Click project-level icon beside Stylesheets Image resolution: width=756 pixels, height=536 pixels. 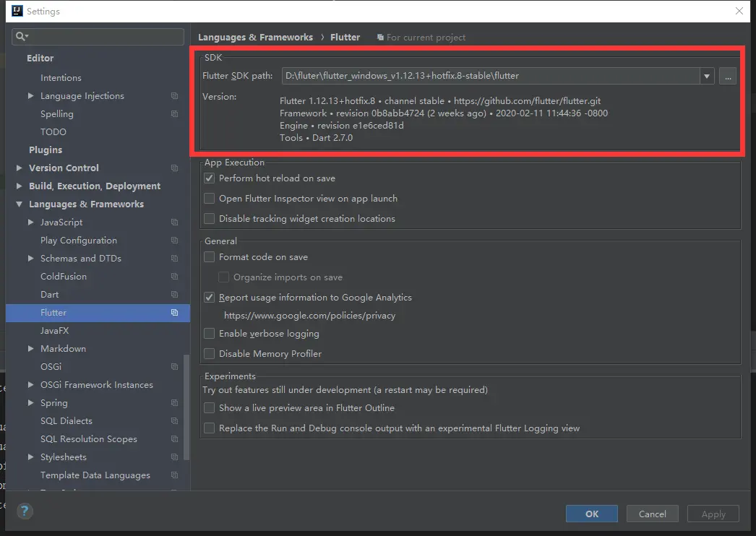(174, 457)
